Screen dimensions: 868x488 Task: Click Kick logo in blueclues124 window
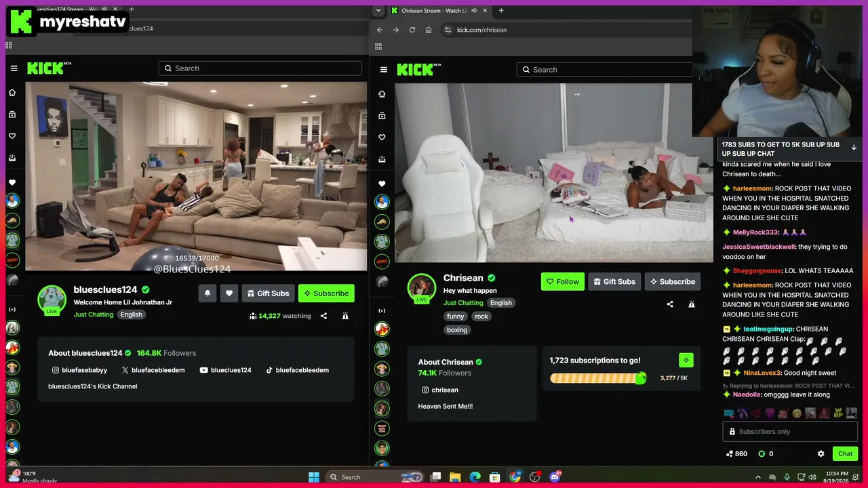click(x=49, y=68)
